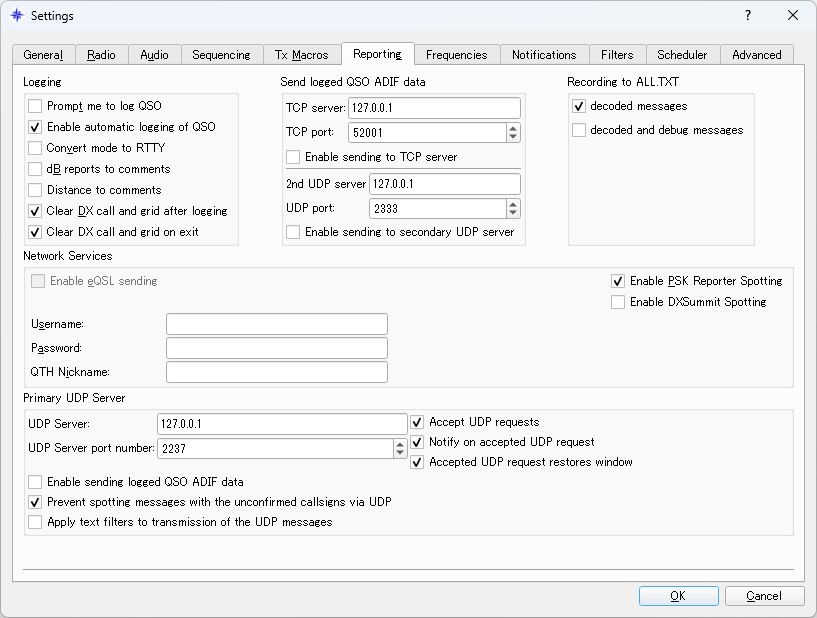Image resolution: width=817 pixels, height=618 pixels.
Task: Check decoded and debug messages
Action: point(576,130)
